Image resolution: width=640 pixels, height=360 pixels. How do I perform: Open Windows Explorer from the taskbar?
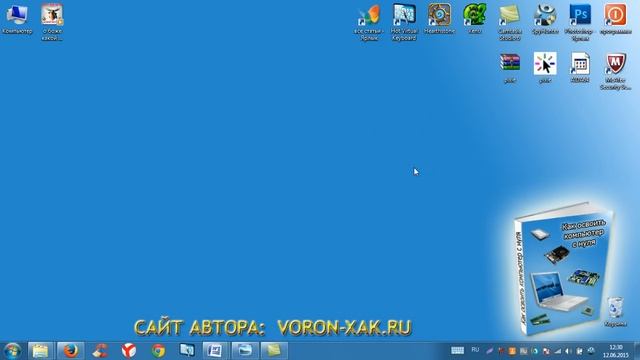[x=40, y=351]
